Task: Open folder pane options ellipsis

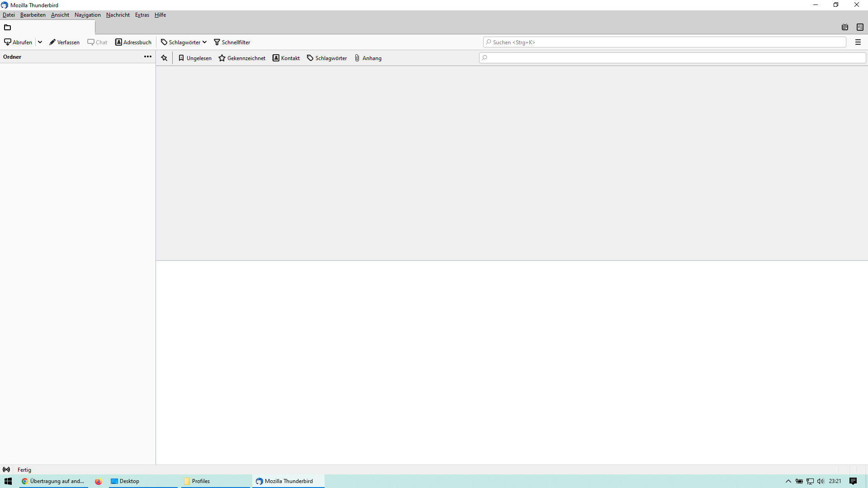Action: (148, 56)
